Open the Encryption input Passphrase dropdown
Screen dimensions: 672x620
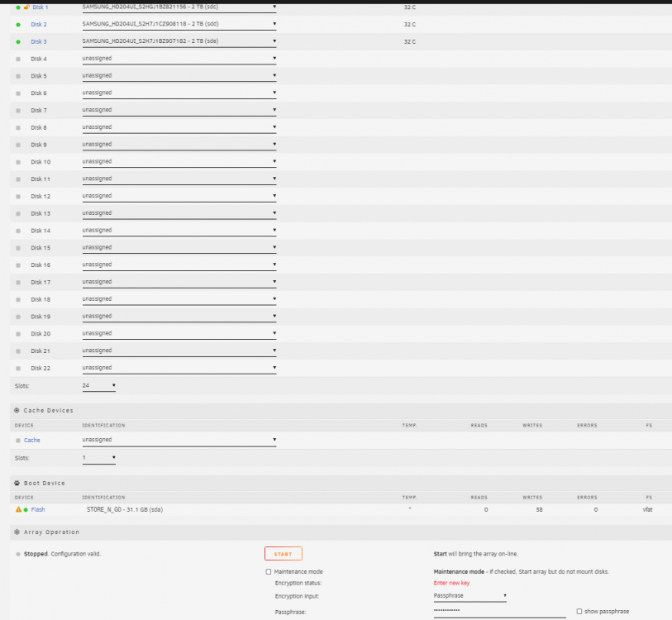coord(469,596)
